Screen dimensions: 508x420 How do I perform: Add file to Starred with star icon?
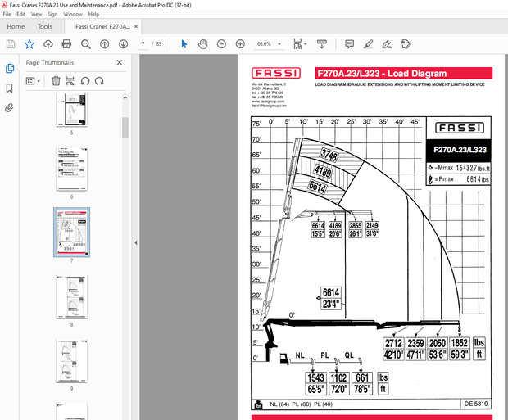pos(29,44)
